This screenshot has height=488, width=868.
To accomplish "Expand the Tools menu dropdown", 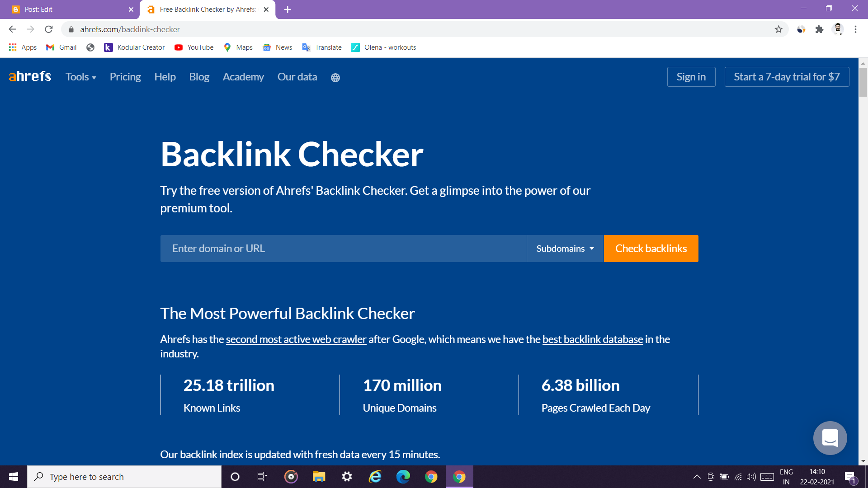I will tap(80, 77).
